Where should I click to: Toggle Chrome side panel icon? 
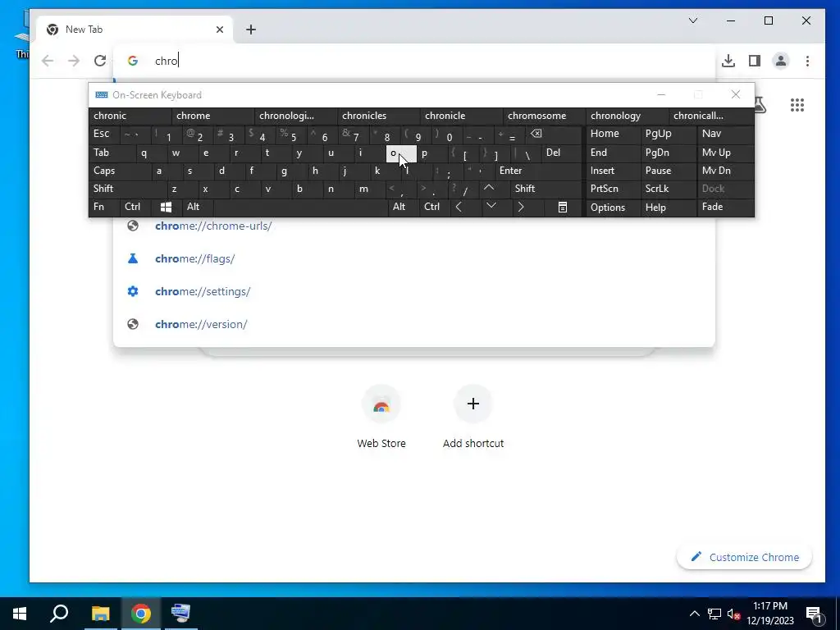tap(755, 61)
